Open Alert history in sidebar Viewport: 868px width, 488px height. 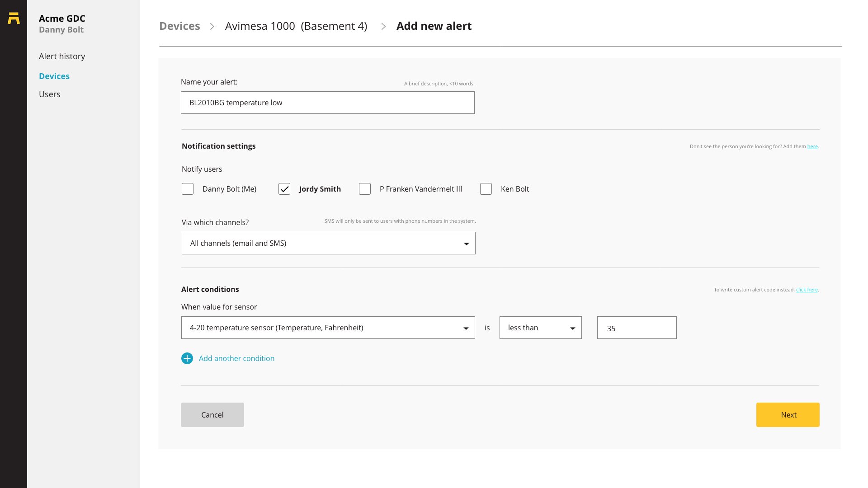point(62,56)
